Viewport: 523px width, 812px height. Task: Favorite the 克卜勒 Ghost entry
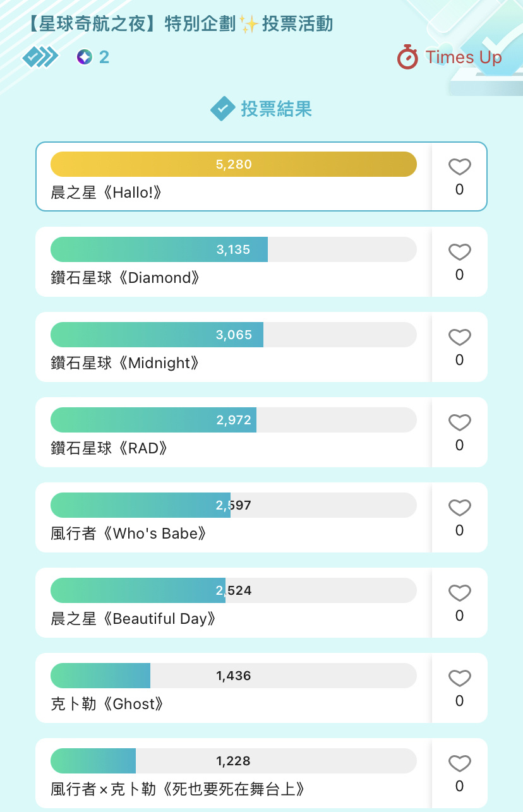pyautogui.click(x=459, y=679)
